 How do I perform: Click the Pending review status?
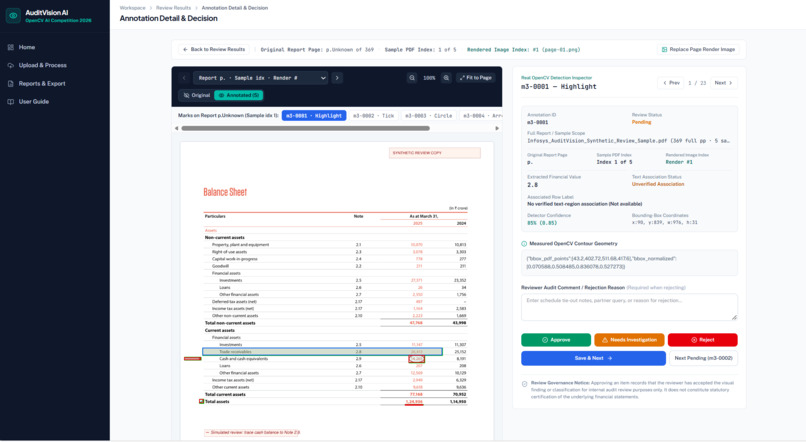coord(642,122)
